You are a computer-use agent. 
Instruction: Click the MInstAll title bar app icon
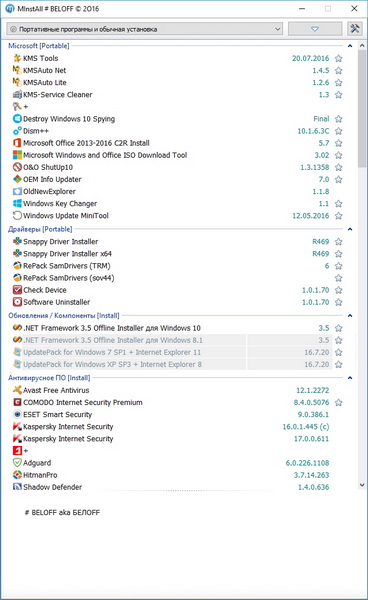click(x=10, y=8)
